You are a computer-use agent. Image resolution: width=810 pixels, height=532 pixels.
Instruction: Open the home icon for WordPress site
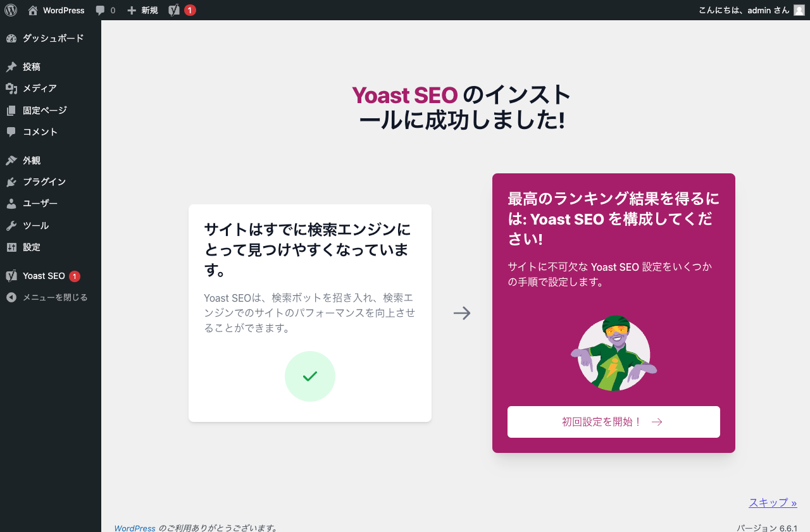pyautogui.click(x=33, y=10)
